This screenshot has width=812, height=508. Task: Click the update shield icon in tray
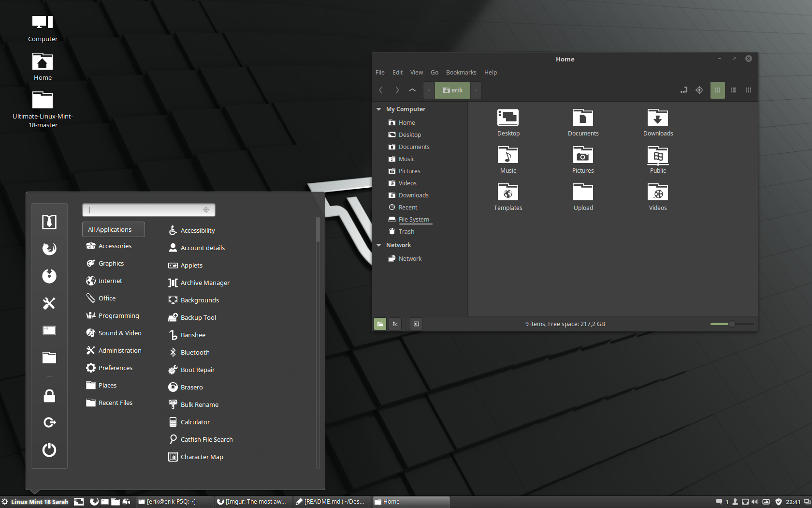[778, 502]
